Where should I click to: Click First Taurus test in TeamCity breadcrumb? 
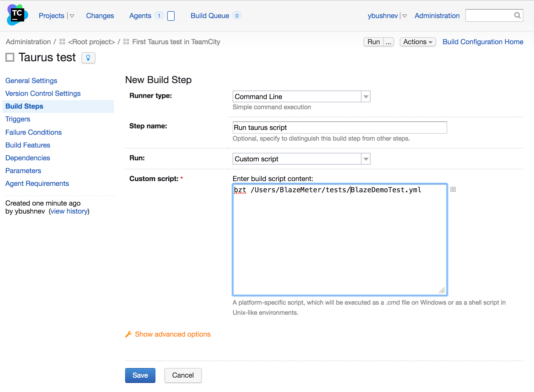[176, 42]
